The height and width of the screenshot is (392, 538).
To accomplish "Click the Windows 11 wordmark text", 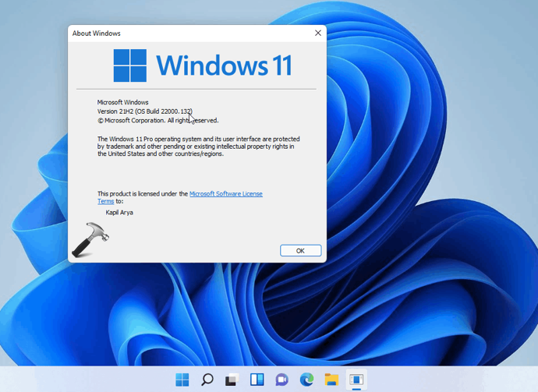I will [224, 65].
